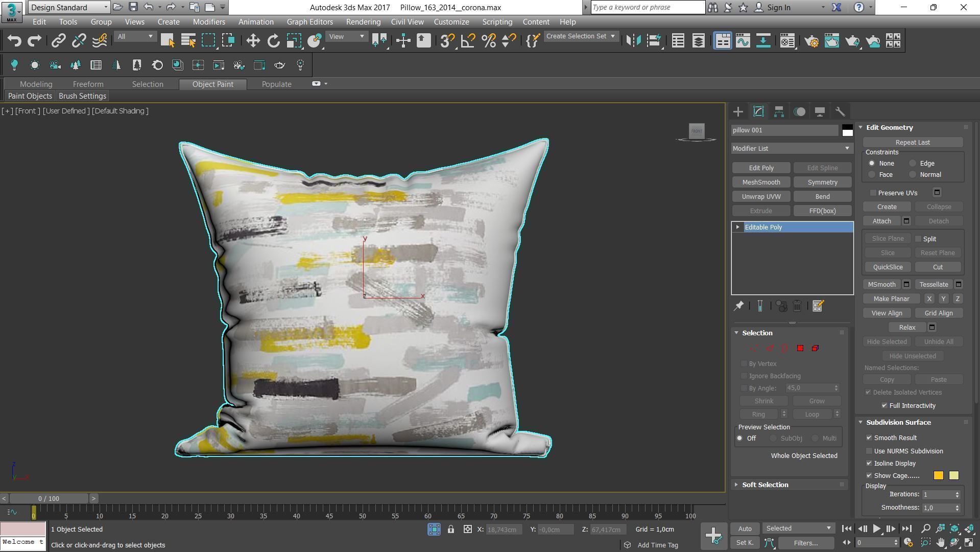Click the orange Show Cage color swatch
980x552 pixels.
tap(938, 476)
